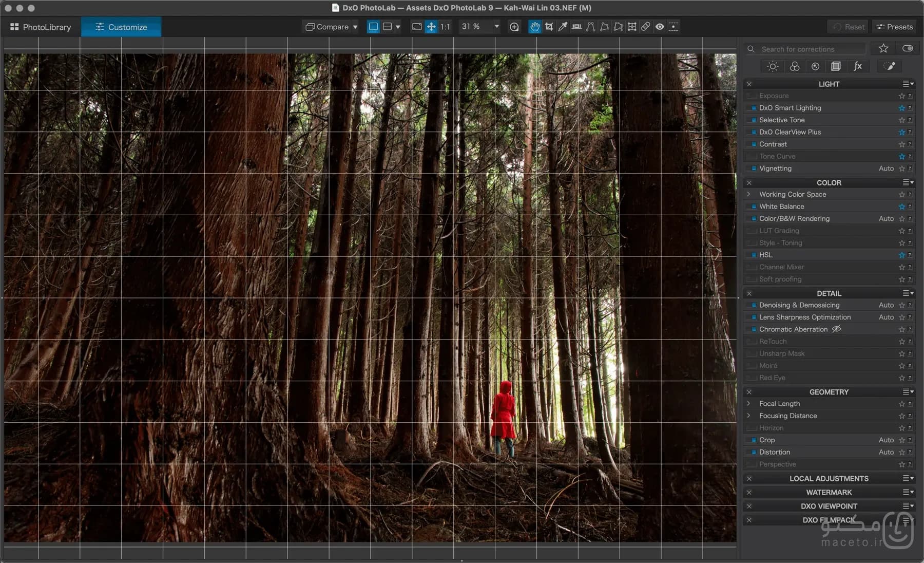
Task: Open the Presets button
Action: click(x=894, y=27)
